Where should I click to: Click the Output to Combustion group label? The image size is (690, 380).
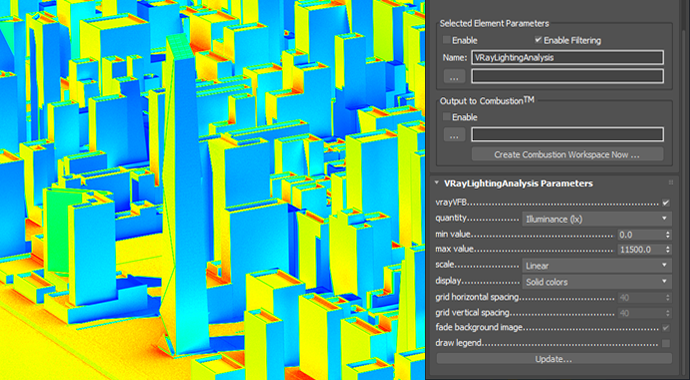487,101
